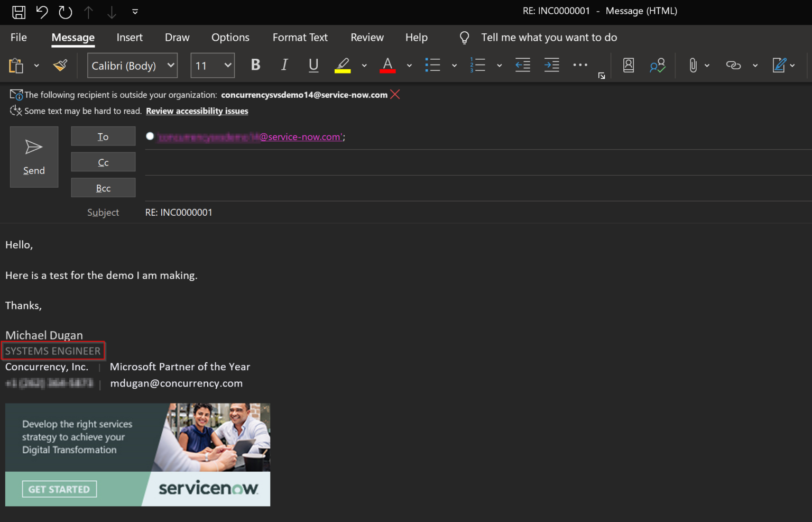This screenshot has height=522, width=812.
Task: Expand the Text Highlight Color options
Action: pyautogui.click(x=364, y=65)
